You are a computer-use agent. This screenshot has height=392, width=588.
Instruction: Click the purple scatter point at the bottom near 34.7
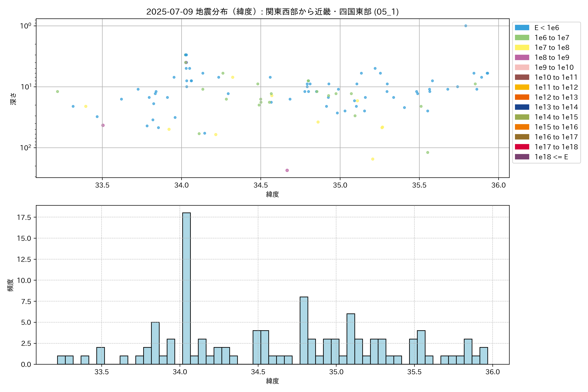[x=287, y=170]
